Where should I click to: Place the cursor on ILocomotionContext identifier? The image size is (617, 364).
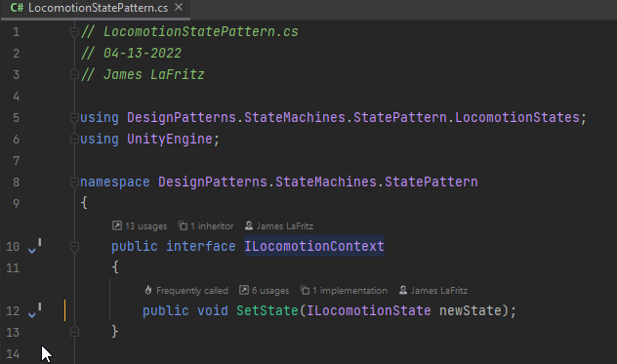[314, 246]
